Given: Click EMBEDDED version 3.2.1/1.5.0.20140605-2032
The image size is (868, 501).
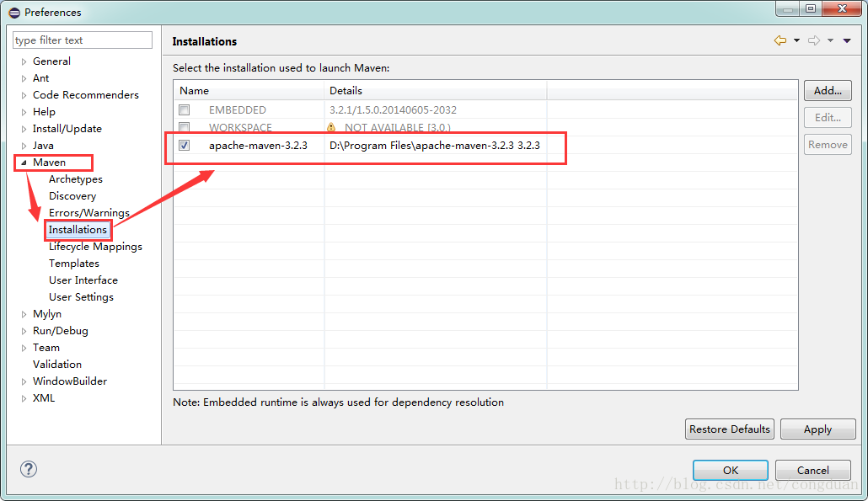Looking at the screenshot, I should coord(393,110).
